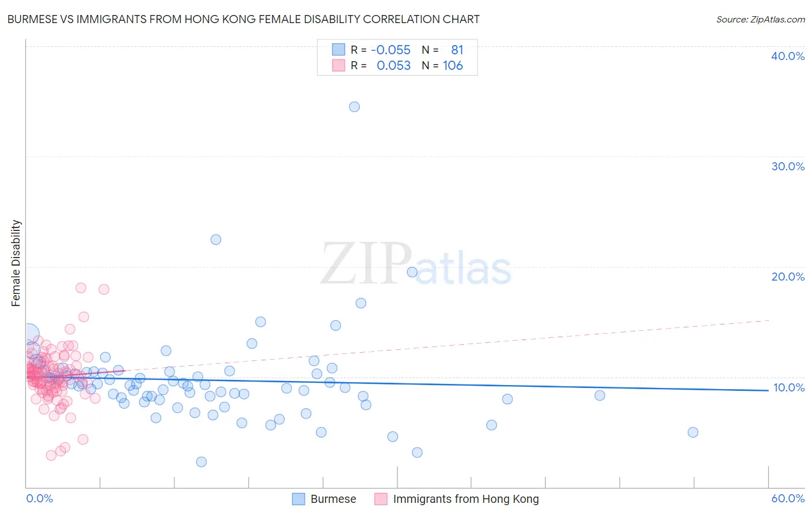
Task: Click the 60.0% x-axis label
Action: 788,498
